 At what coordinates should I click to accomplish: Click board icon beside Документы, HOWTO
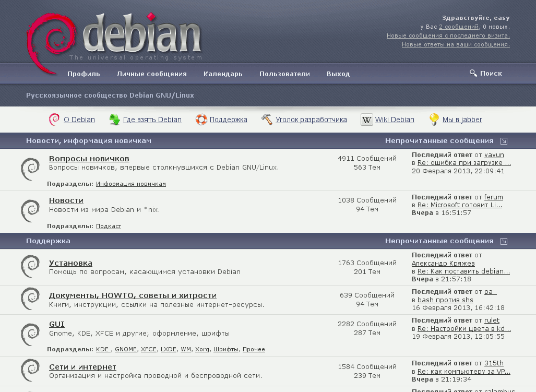point(30,299)
